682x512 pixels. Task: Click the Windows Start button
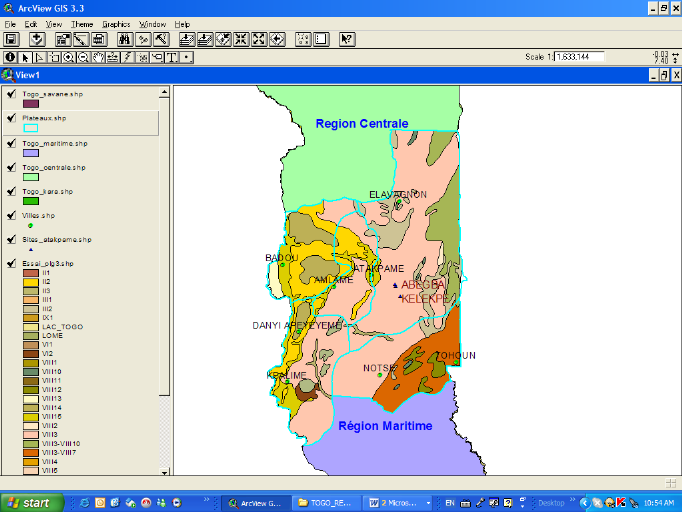pos(32,502)
